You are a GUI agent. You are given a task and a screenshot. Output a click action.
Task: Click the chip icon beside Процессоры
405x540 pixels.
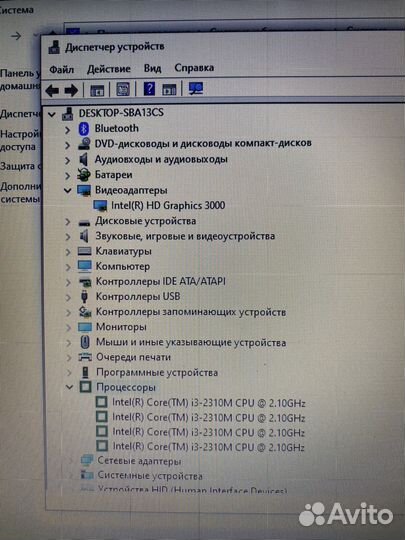click(85, 387)
